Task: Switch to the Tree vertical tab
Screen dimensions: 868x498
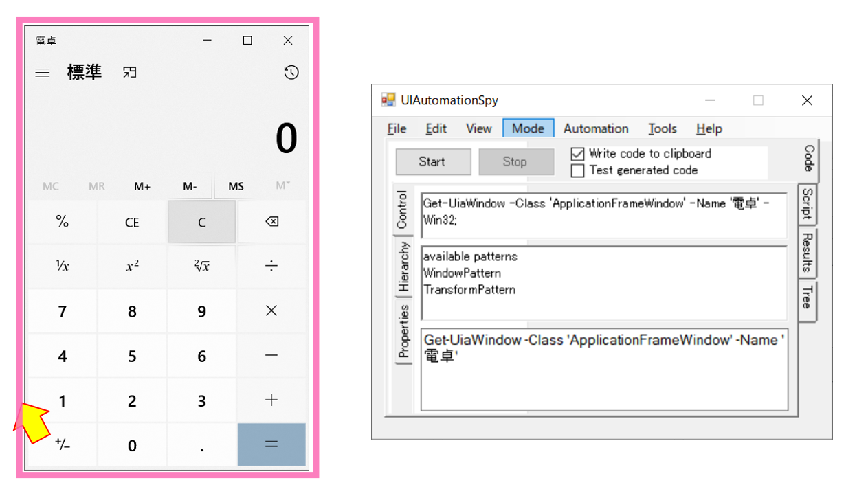Action: click(807, 301)
